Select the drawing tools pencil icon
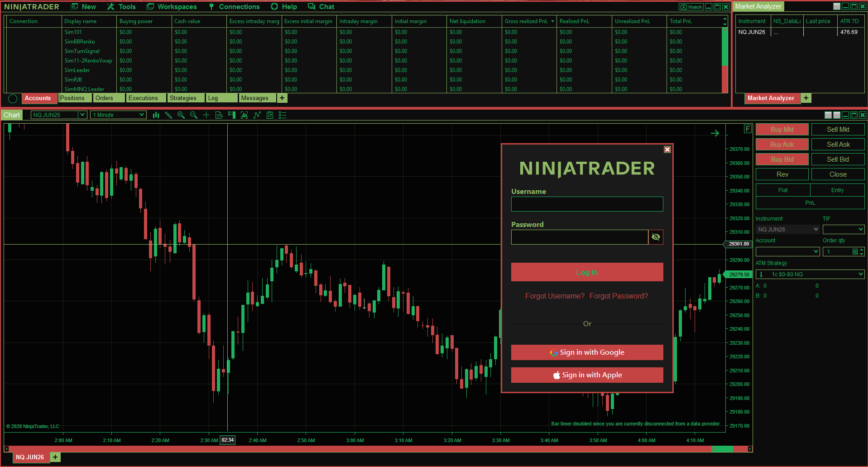This screenshot has width=868, height=467. click(168, 115)
